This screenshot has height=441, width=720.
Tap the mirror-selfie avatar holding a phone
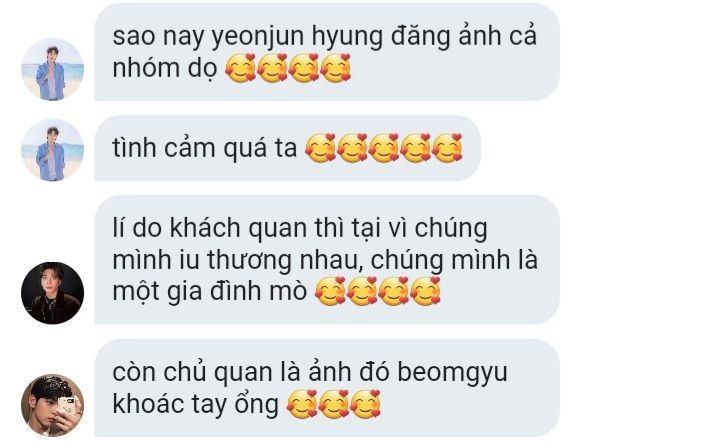point(52,405)
